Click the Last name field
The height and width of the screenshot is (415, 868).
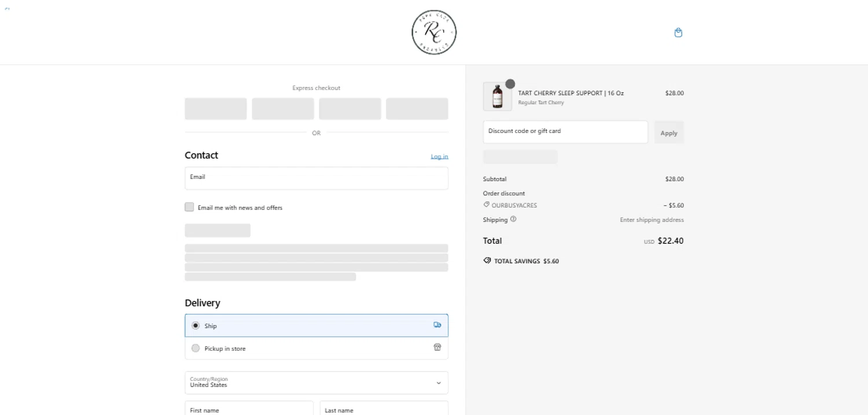point(384,409)
